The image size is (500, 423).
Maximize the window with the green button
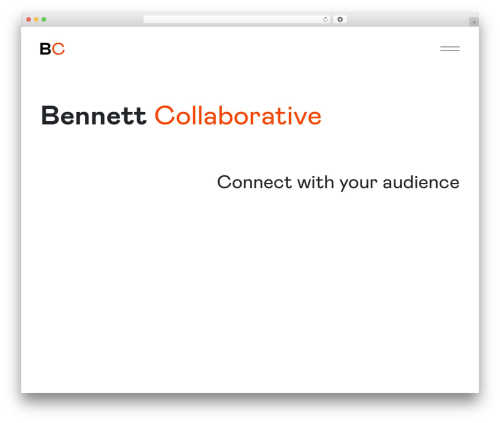(x=44, y=20)
